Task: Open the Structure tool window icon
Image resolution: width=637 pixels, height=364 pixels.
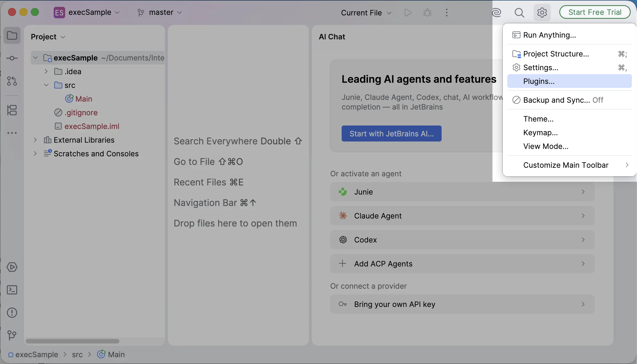Action: 12,110
